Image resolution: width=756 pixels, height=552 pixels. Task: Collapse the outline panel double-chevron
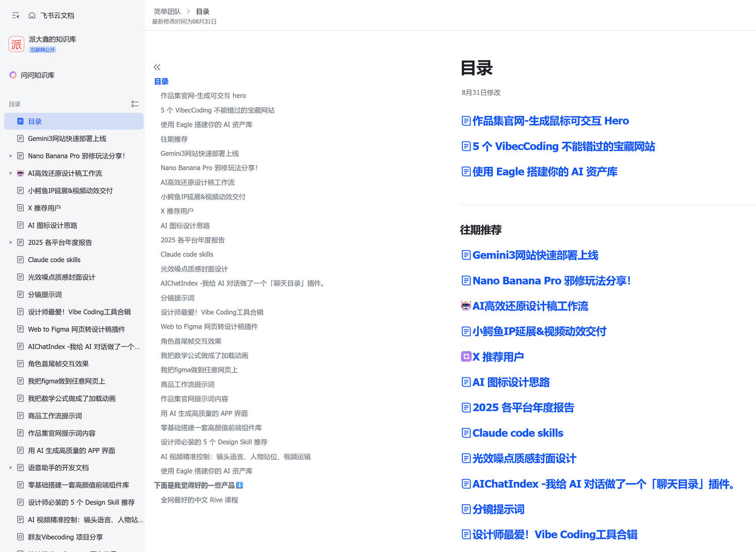coord(157,67)
